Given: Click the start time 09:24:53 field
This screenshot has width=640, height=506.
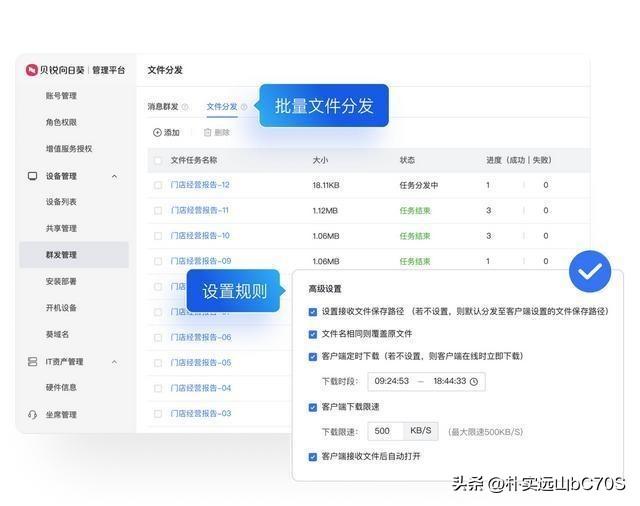Looking at the screenshot, I should point(391,381).
